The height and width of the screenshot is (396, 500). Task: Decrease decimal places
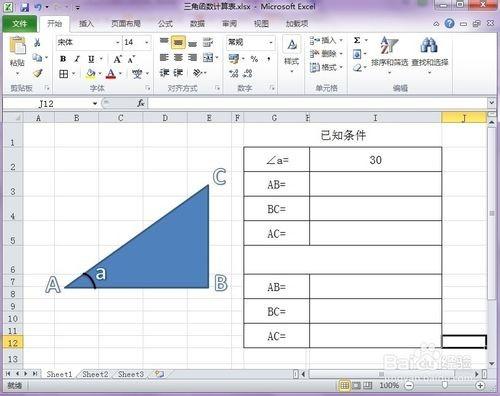[248, 73]
